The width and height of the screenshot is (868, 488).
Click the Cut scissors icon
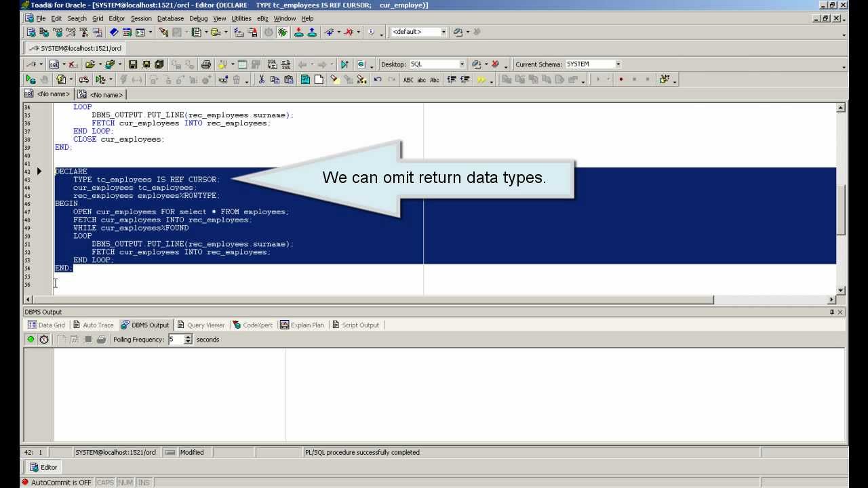261,79
